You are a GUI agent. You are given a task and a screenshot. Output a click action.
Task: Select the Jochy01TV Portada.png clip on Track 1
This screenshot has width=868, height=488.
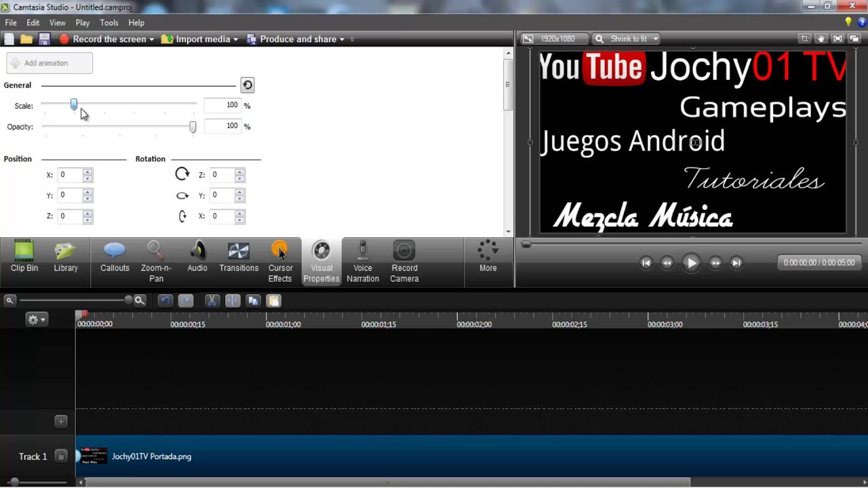coord(472,455)
